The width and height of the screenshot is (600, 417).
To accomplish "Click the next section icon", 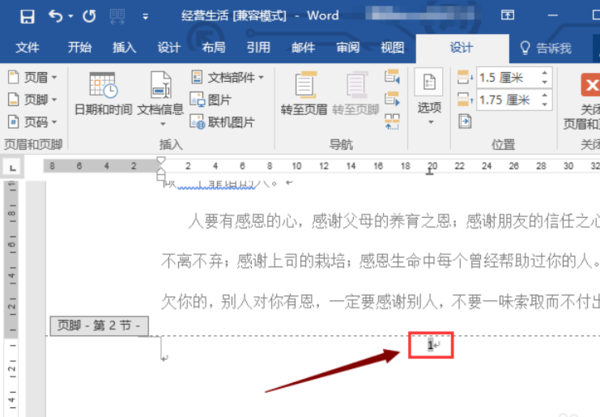I will [392, 99].
